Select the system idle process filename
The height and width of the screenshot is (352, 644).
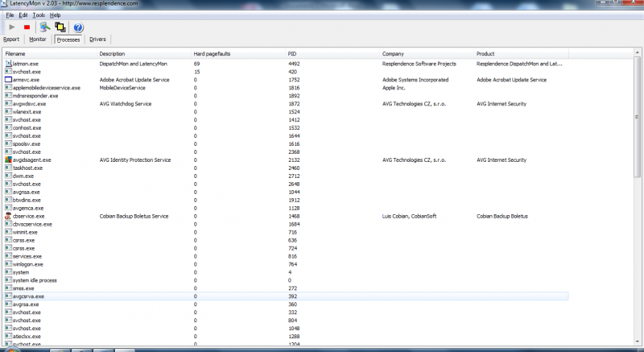pos(35,280)
